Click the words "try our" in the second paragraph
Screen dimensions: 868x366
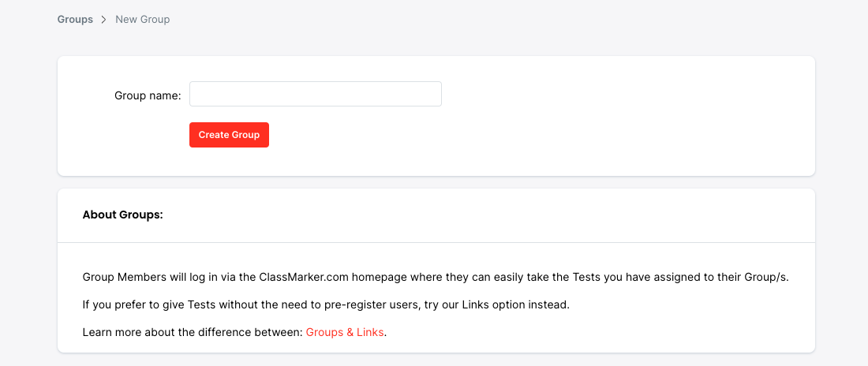click(440, 304)
